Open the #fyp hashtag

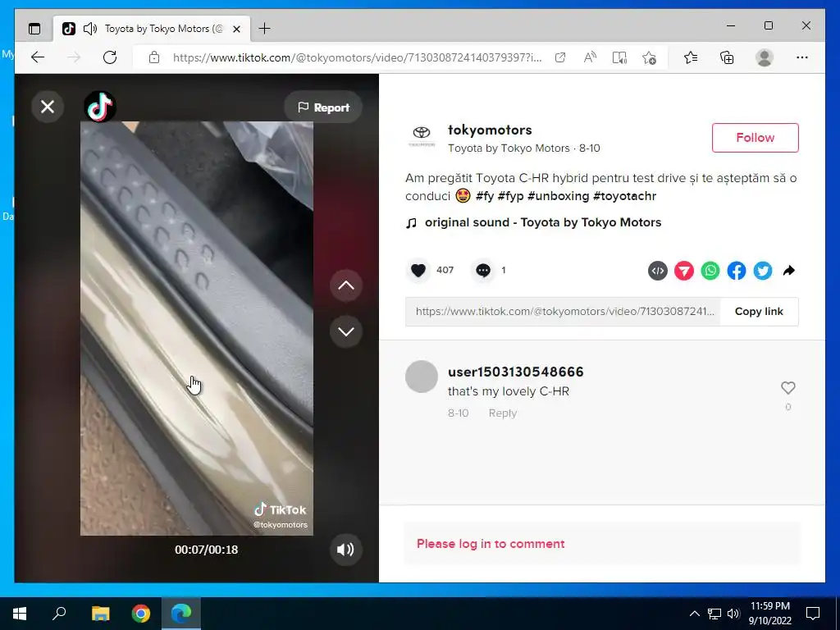510,196
